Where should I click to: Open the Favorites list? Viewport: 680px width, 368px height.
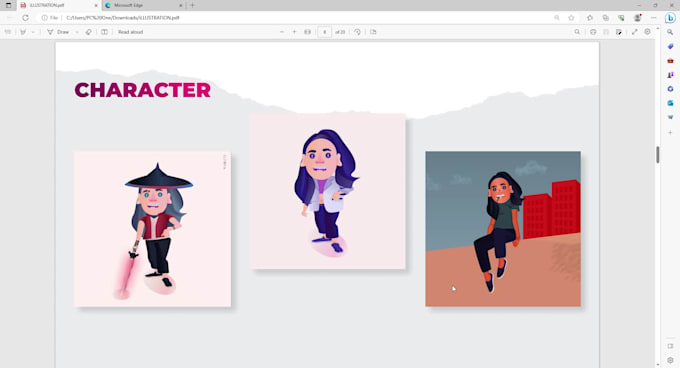(x=590, y=18)
